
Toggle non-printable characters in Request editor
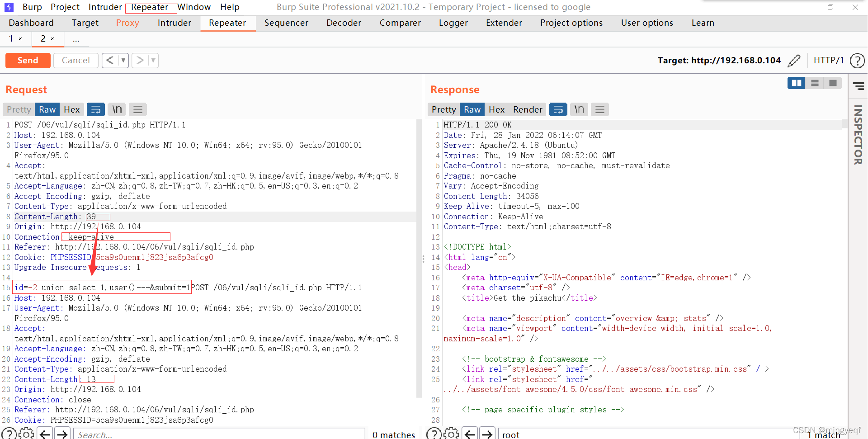[117, 109]
